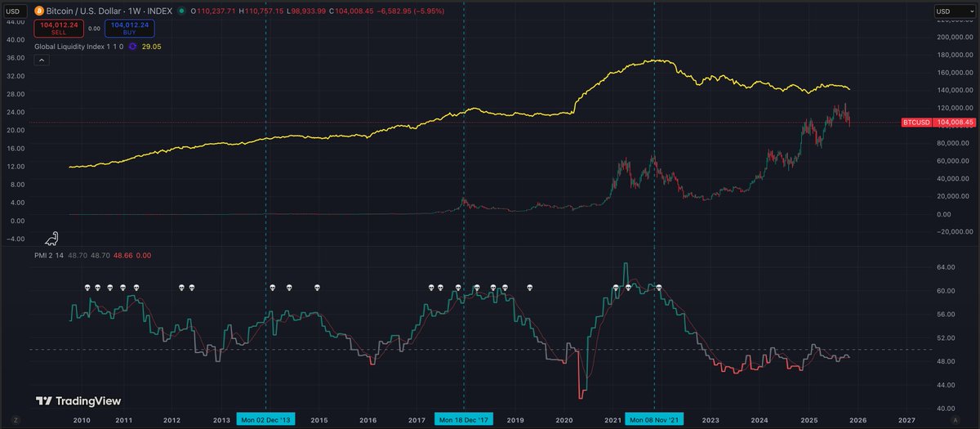
Task: Click the 2025 label on the time axis
Action: click(808, 419)
